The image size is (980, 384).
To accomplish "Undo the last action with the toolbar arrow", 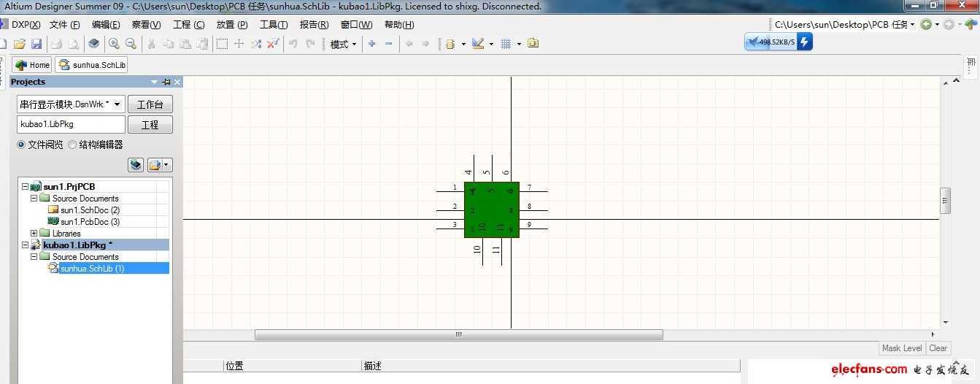I will point(293,44).
